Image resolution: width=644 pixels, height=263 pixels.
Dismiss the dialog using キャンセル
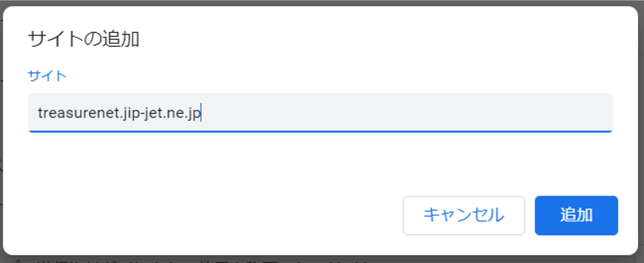pyautogui.click(x=464, y=215)
